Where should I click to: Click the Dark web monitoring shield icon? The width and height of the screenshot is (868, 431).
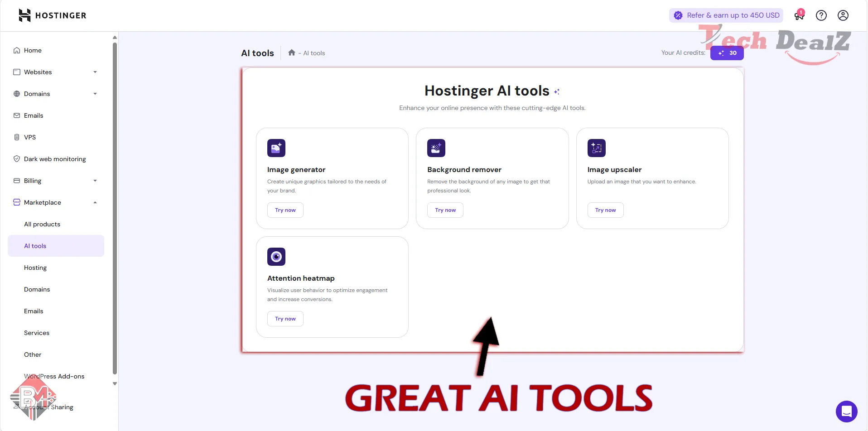17,159
